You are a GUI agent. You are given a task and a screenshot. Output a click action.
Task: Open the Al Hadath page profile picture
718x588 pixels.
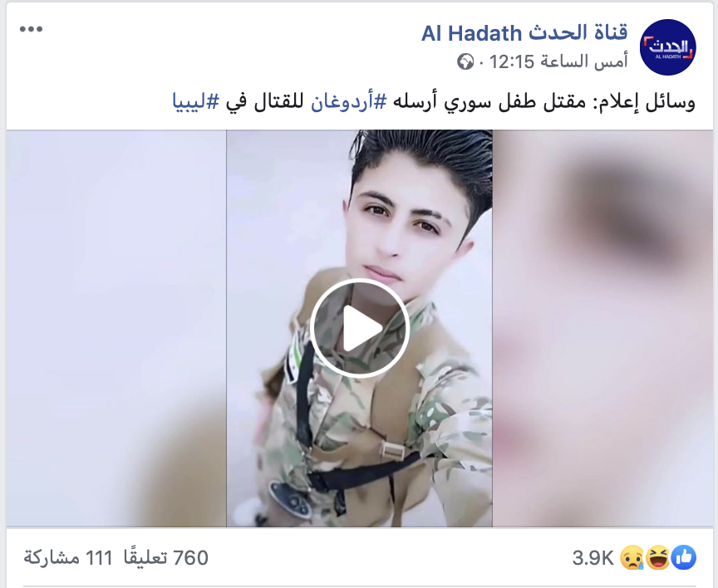click(x=667, y=47)
